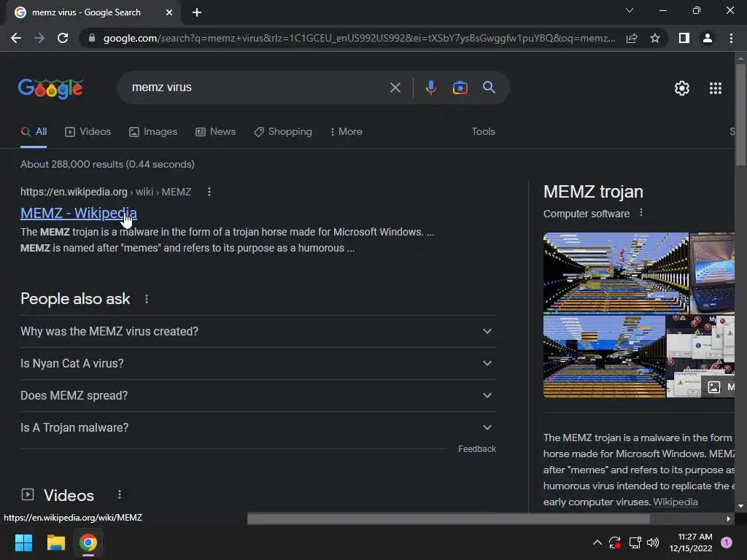Select the All results tab

pos(34,132)
